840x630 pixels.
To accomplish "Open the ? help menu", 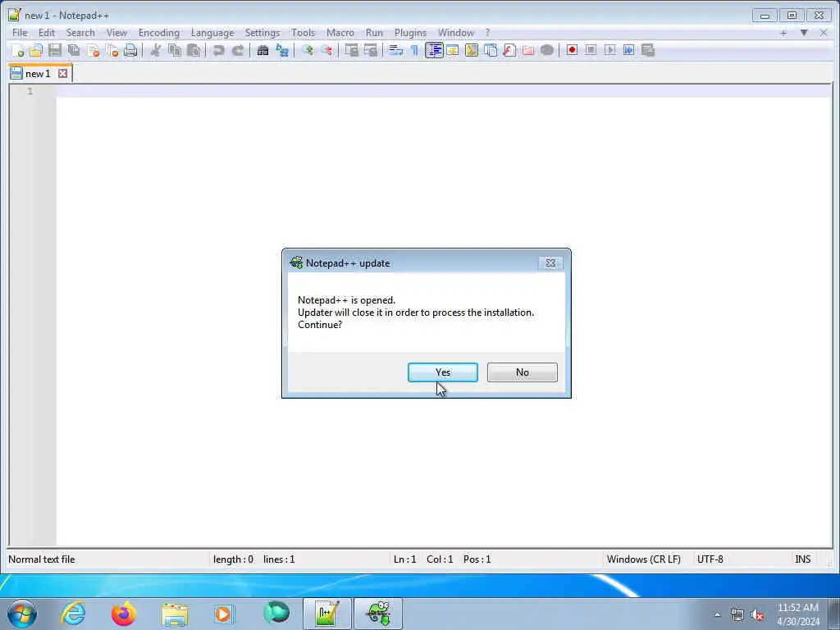I will pos(487,33).
